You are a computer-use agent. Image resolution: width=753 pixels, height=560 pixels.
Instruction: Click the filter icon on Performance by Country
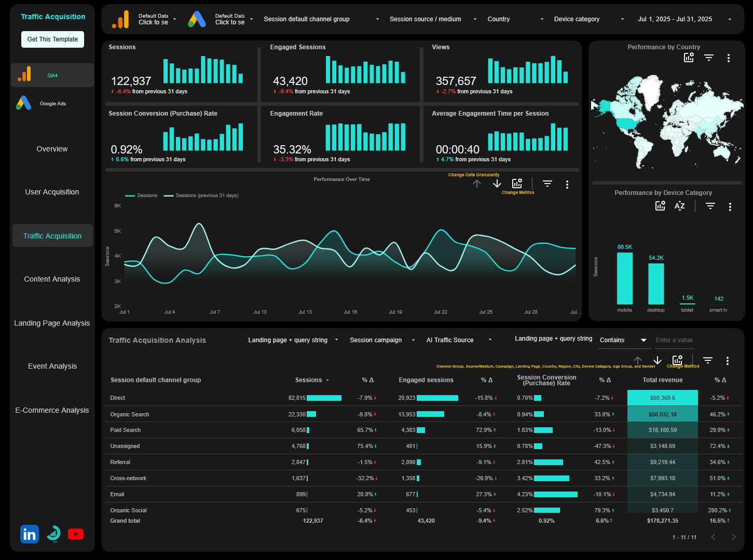pos(709,57)
